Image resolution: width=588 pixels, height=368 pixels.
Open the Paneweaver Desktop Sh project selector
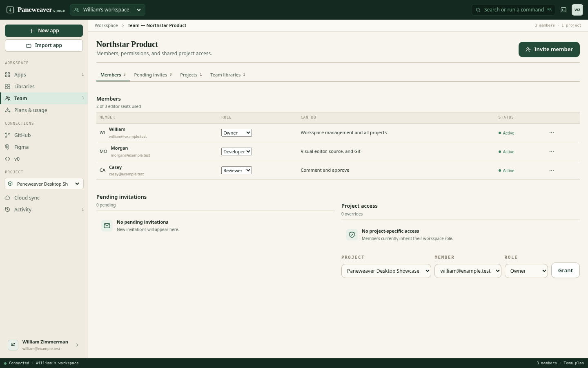[44, 184]
